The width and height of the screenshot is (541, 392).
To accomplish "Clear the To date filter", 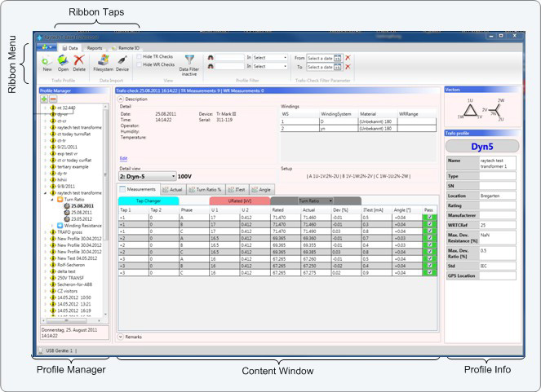I will click(x=348, y=68).
